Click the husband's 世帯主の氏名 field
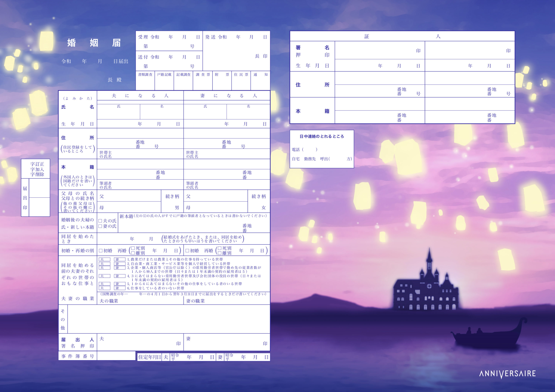The width and height of the screenshot is (555, 392). pos(140,154)
